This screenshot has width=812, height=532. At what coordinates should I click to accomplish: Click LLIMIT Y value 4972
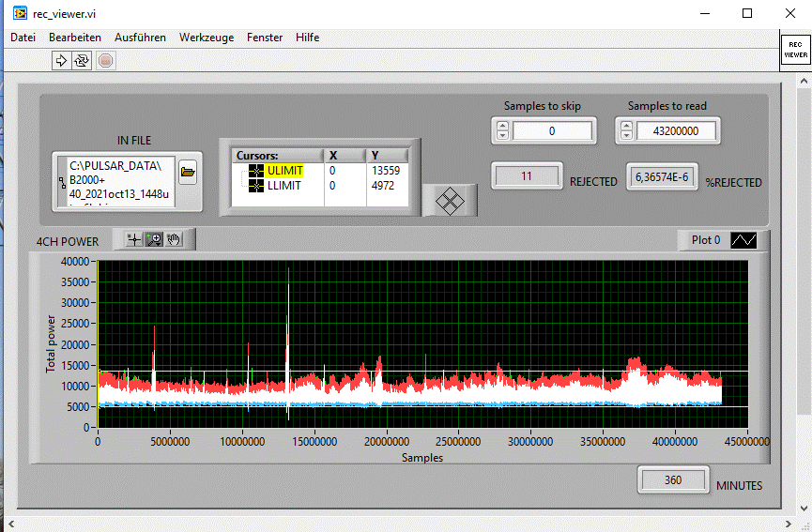click(x=383, y=186)
